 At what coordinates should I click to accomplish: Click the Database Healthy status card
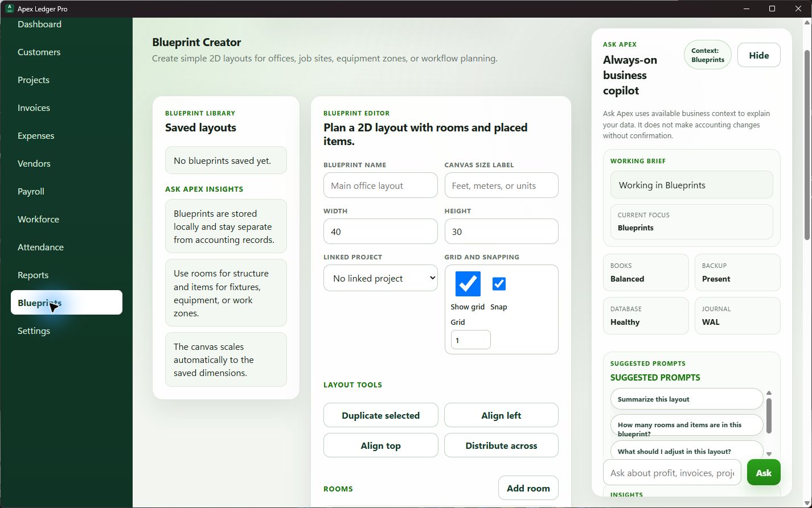[646, 316]
